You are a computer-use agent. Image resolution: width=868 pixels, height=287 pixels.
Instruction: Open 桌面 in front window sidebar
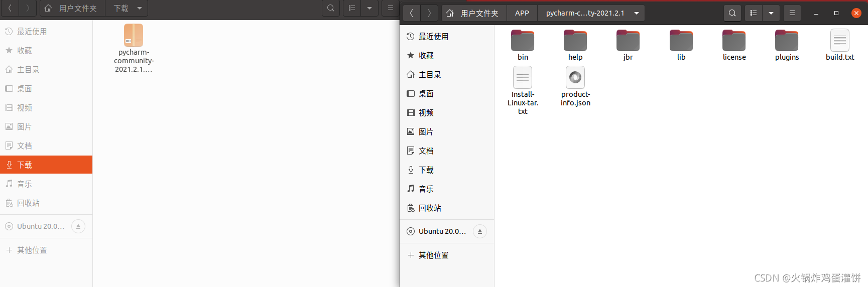[x=447, y=93]
